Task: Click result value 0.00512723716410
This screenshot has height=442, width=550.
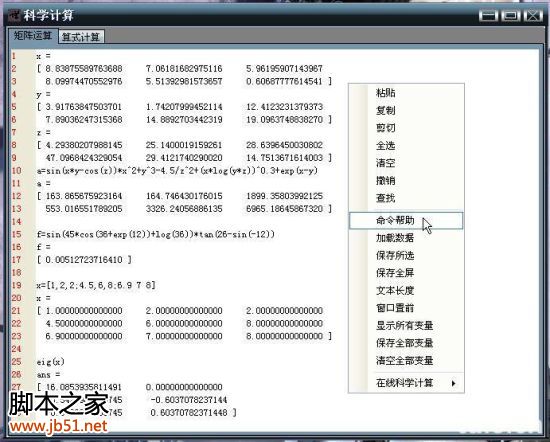Action: tap(84, 260)
